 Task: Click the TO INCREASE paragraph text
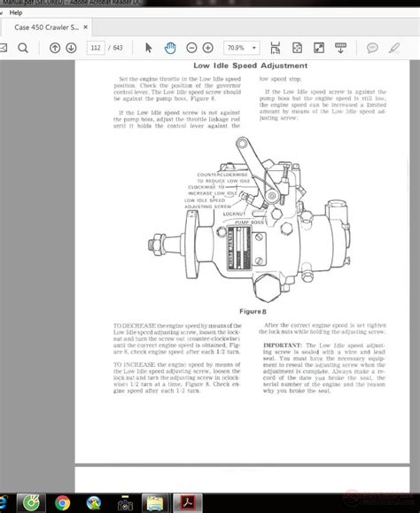[x=177, y=377]
